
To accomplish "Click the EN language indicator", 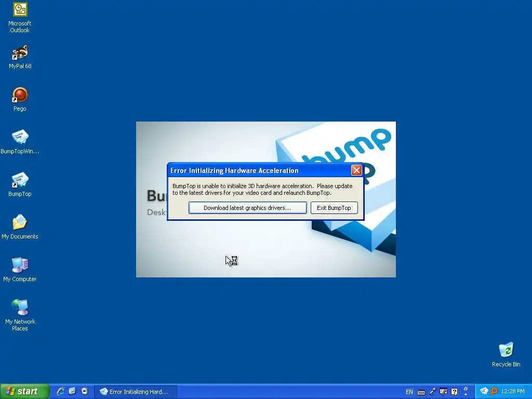I will tap(409, 392).
